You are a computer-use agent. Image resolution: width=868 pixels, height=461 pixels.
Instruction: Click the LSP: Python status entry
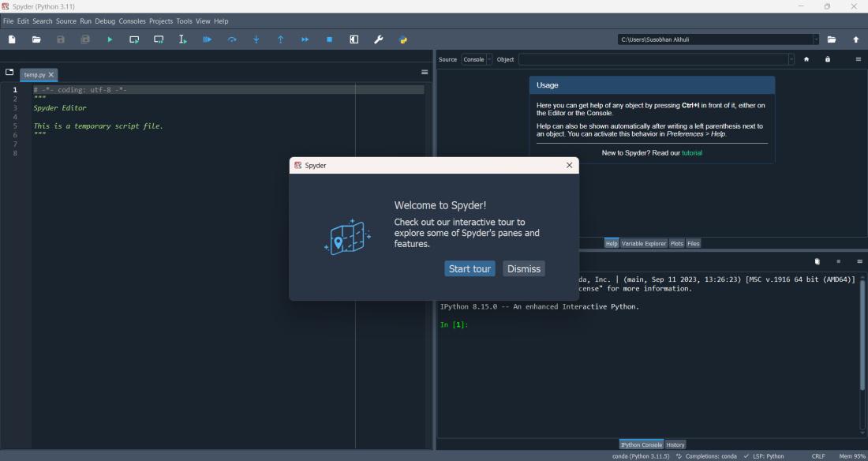pyautogui.click(x=764, y=456)
